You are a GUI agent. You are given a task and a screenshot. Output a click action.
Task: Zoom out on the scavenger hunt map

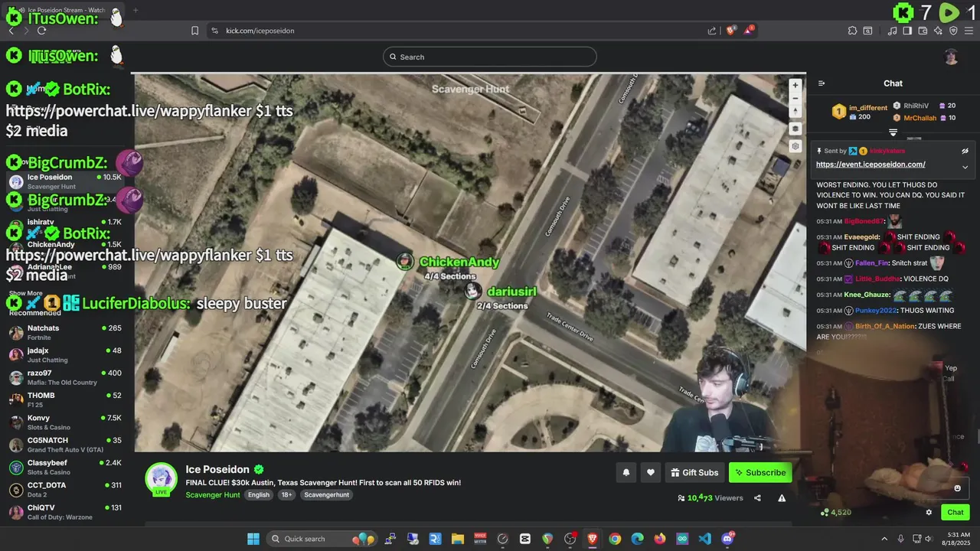point(795,98)
